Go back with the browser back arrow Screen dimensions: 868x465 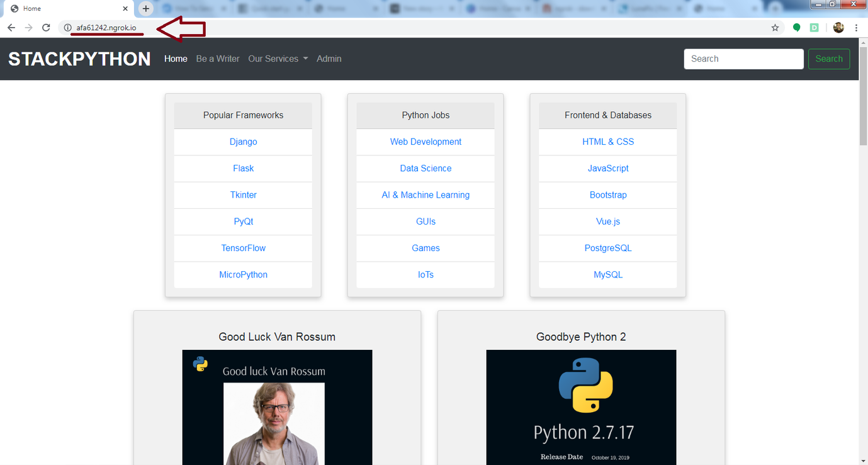pyautogui.click(x=11, y=28)
